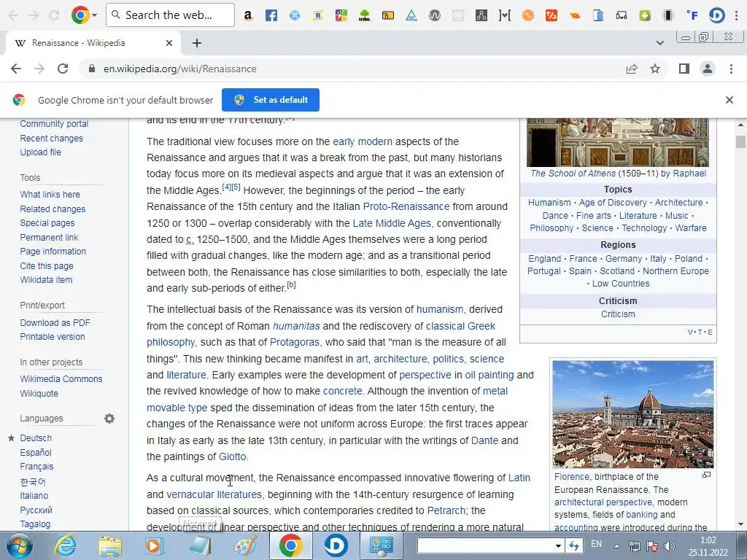747x560 pixels.
Task: Open the Facebook shortcut icon
Action: [x=271, y=15]
